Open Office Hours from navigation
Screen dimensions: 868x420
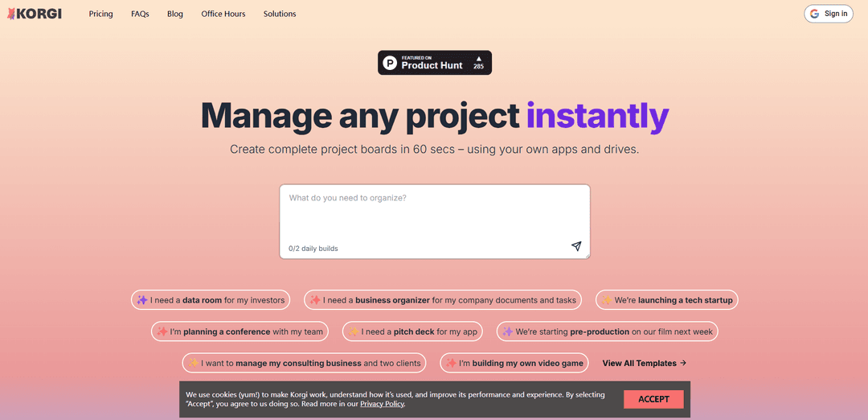point(223,14)
